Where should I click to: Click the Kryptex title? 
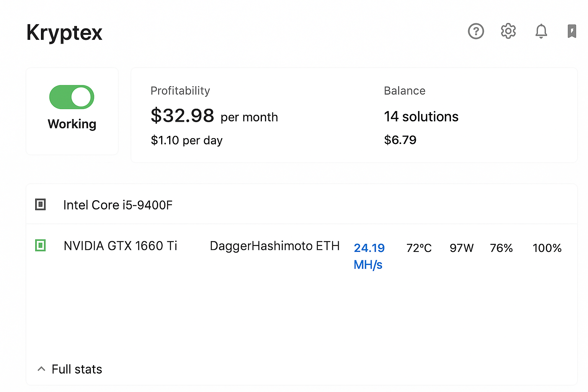click(x=64, y=33)
